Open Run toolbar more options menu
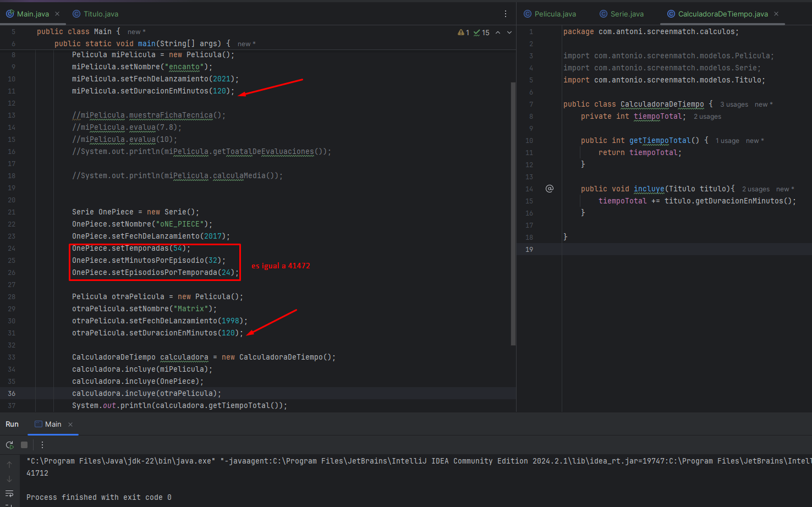 42,445
